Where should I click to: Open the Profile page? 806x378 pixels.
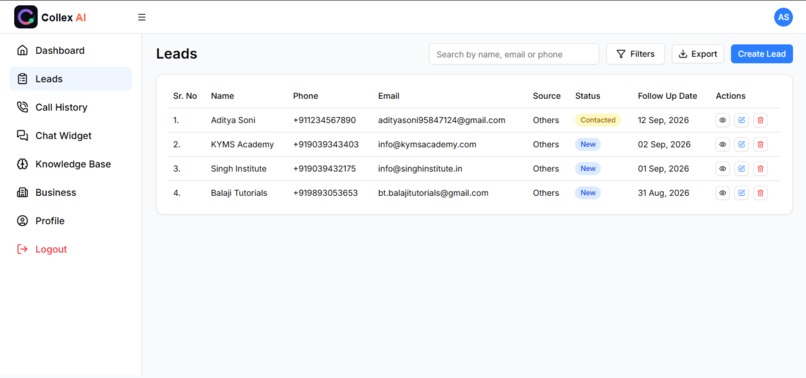pos(70,221)
